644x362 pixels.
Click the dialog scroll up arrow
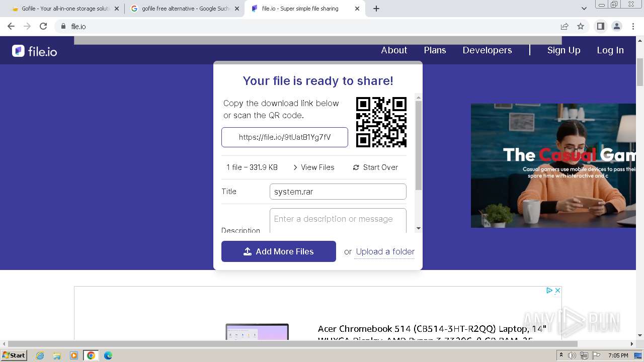coord(419,98)
